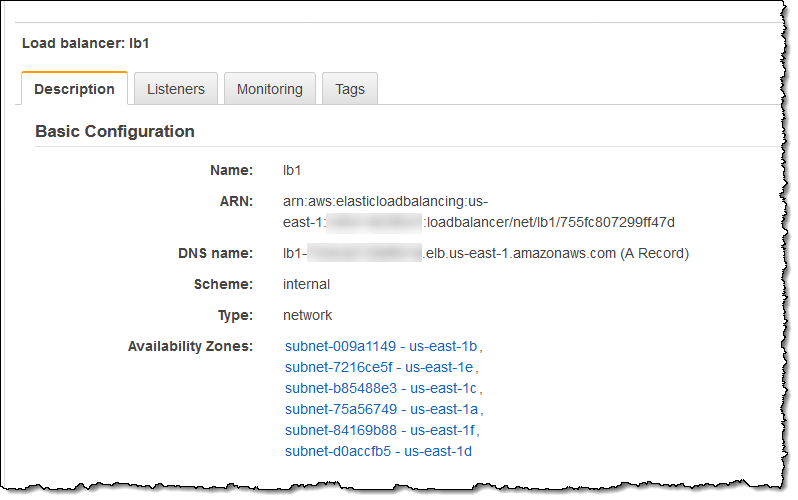Open subnet-75a56749 in us-east-1a

(381, 409)
